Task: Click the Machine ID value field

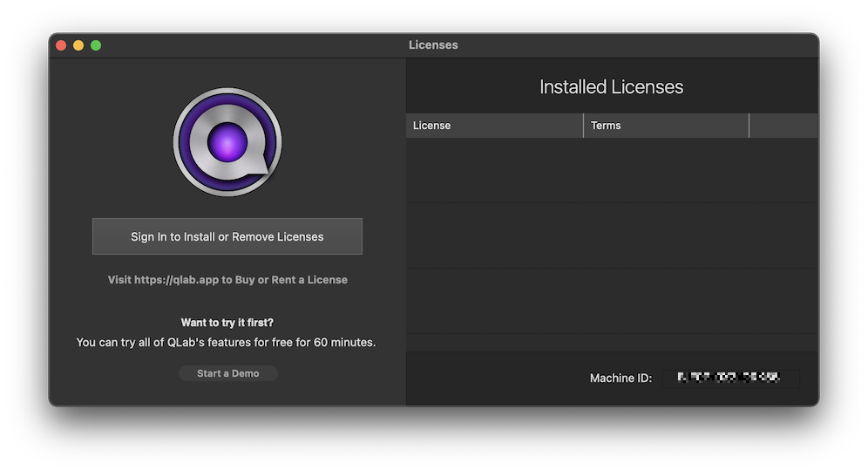Action: point(730,379)
